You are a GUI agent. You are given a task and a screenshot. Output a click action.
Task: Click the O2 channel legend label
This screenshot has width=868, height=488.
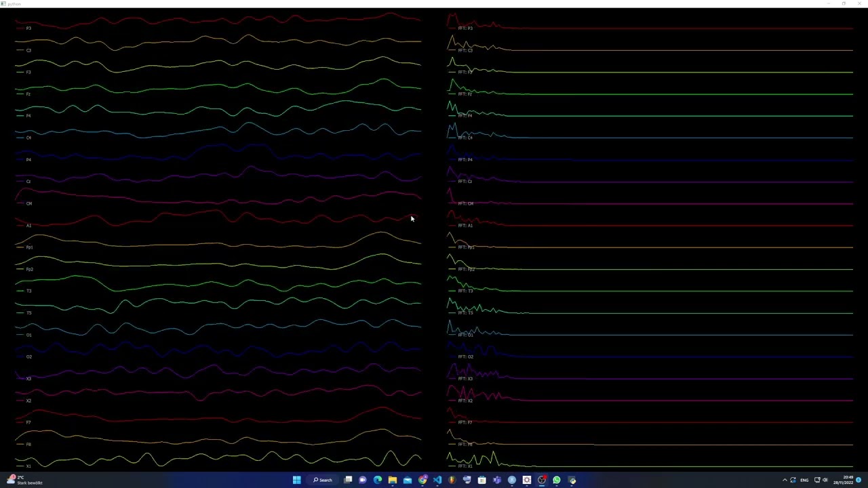pyautogui.click(x=28, y=357)
